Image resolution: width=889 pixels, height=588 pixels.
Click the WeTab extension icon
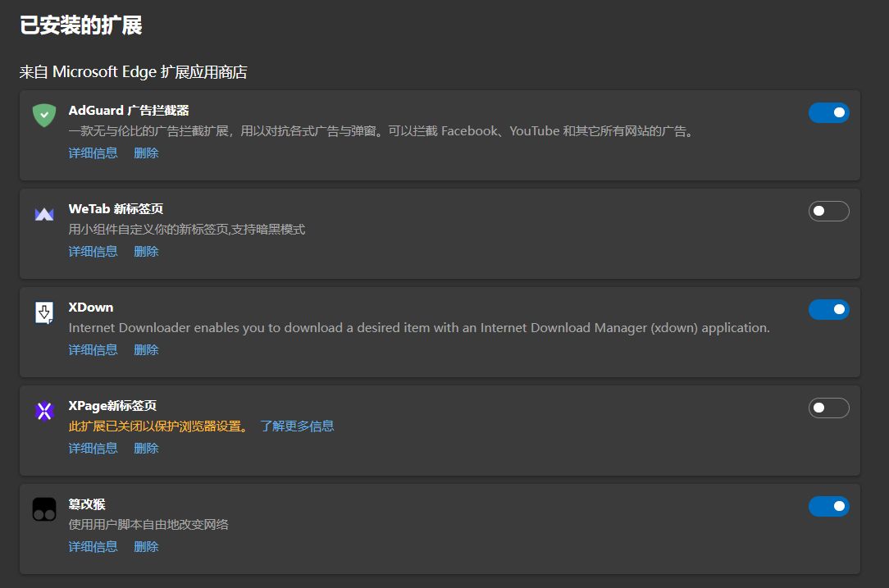[44, 214]
